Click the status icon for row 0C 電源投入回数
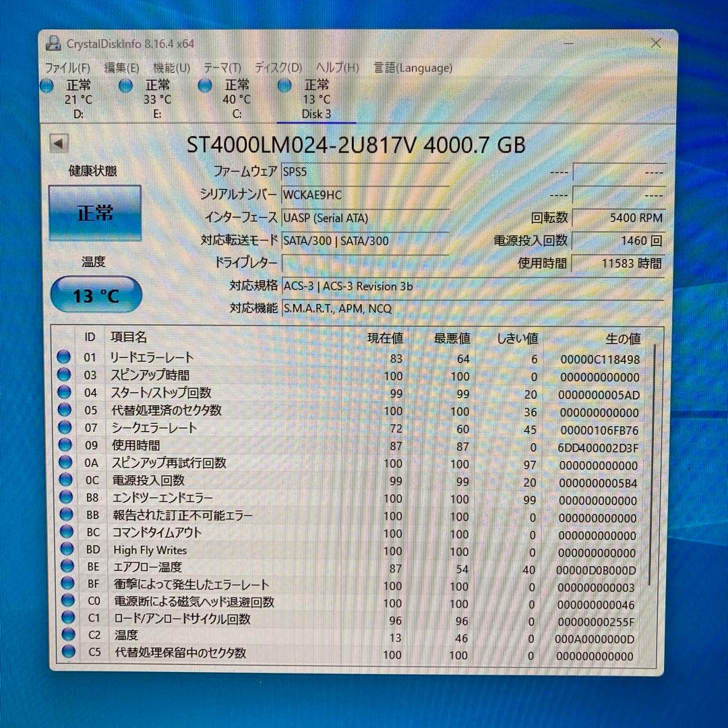This screenshot has width=728, height=728. point(66,480)
